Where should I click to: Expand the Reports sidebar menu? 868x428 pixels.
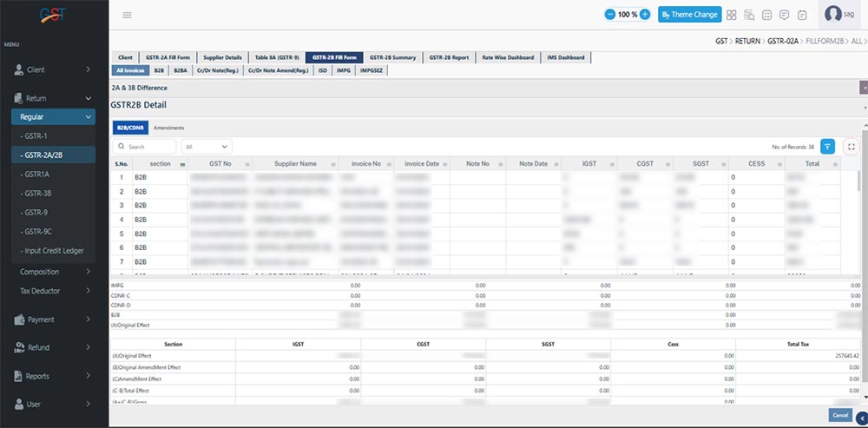coord(54,376)
